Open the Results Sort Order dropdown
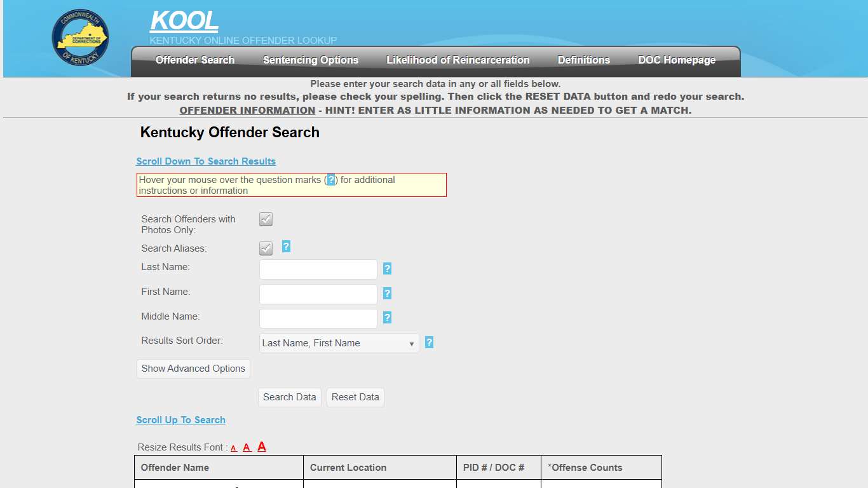 pyautogui.click(x=339, y=342)
